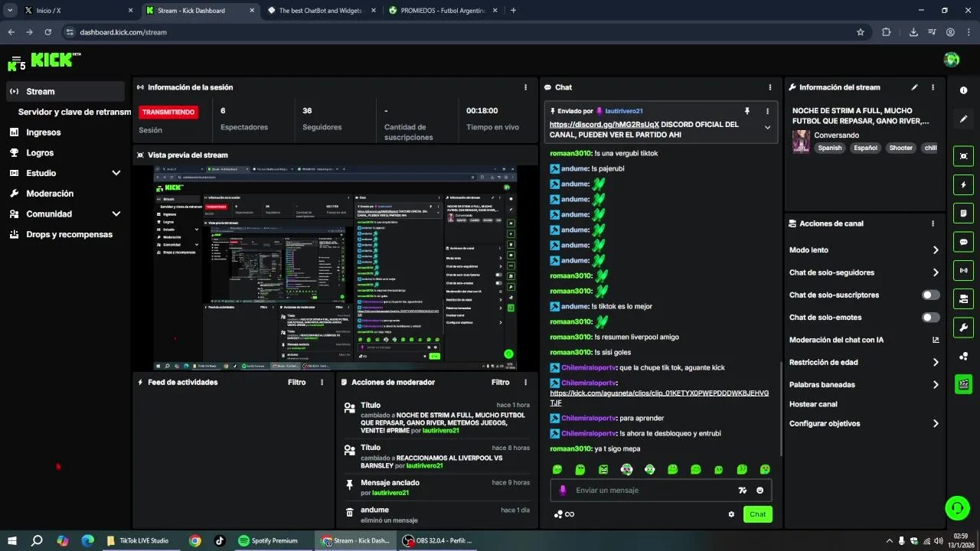Select the wrench widget icon in the right toolbar

(963, 328)
